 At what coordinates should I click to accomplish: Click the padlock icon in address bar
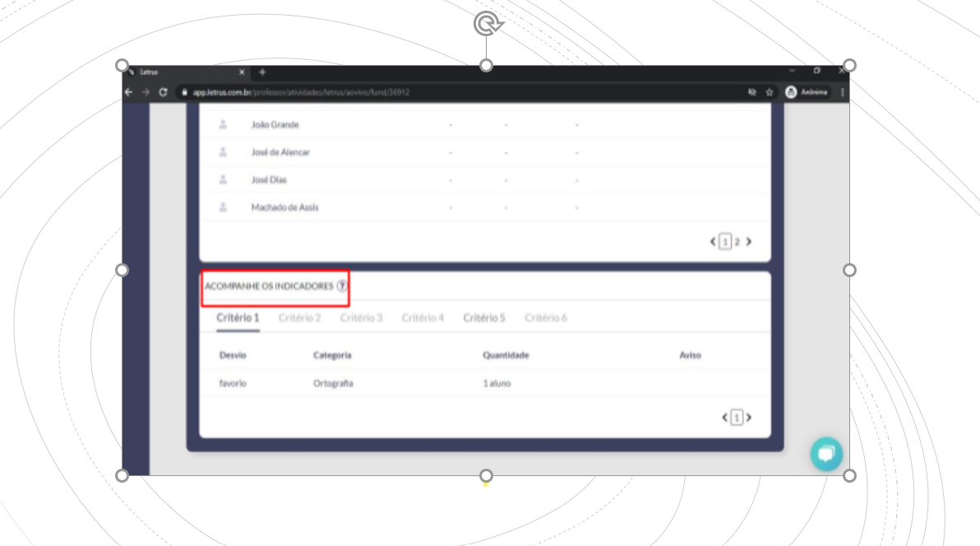click(x=184, y=92)
